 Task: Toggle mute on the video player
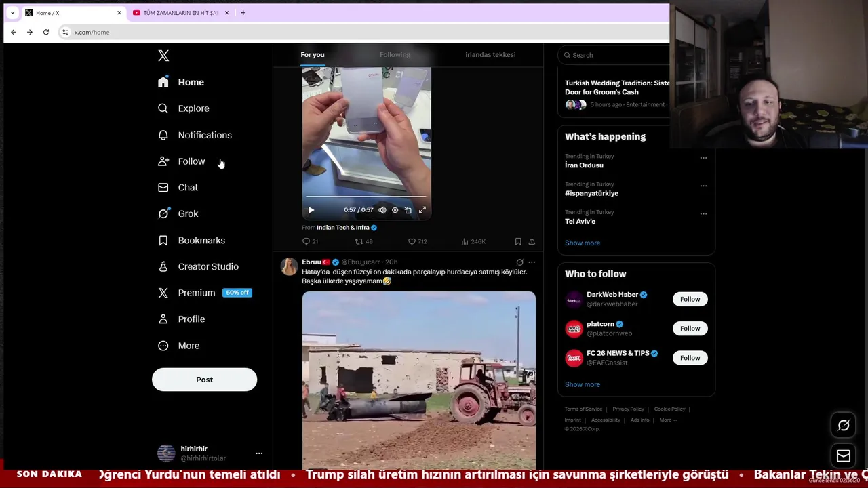tap(382, 210)
